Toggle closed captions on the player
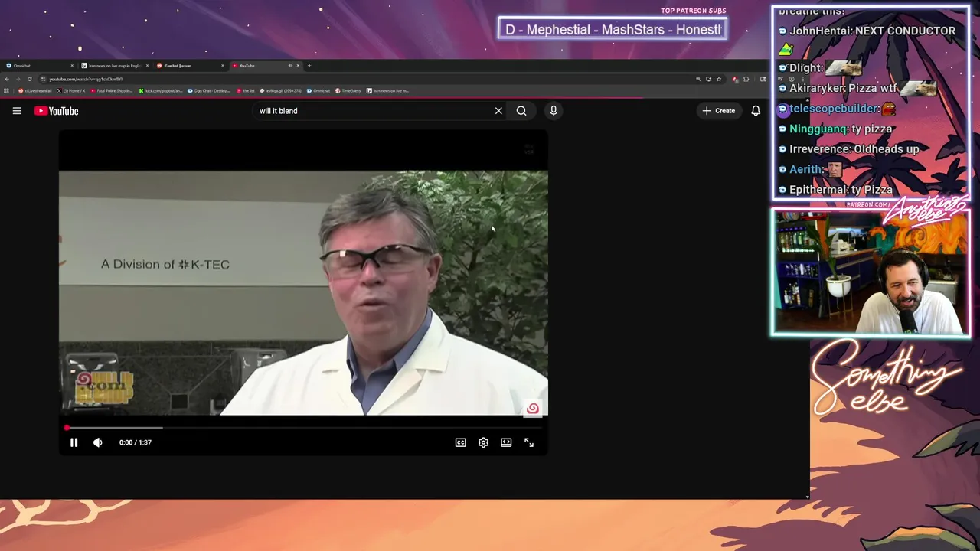The image size is (980, 551). 460,442
